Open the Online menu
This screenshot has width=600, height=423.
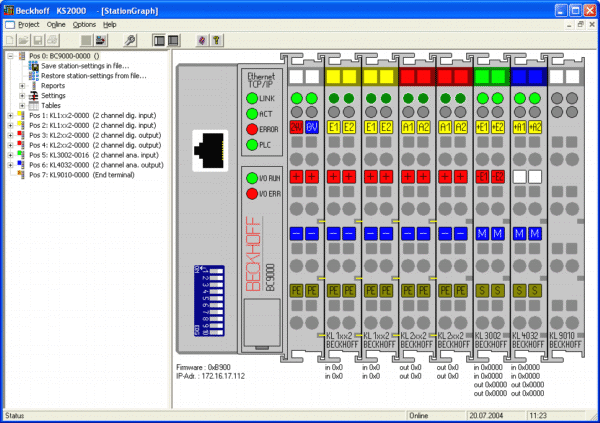click(56, 24)
